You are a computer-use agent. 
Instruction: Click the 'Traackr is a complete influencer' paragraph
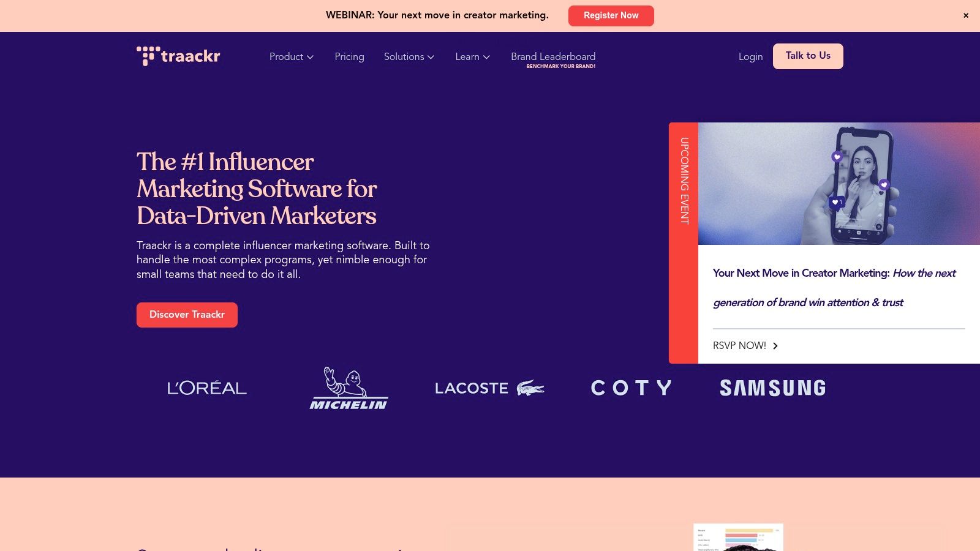pyautogui.click(x=283, y=260)
